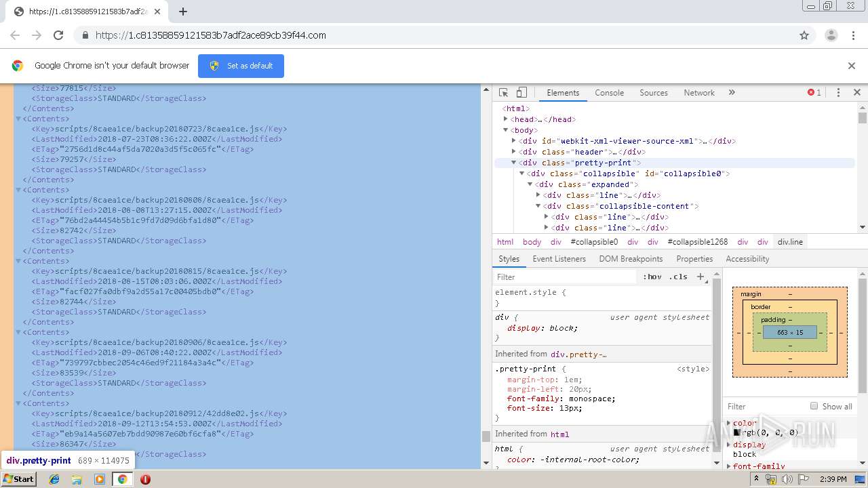The height and width of the screenshot is (488, 868).
Task: Open the Windows Start menu
Action: click(19, 479)
